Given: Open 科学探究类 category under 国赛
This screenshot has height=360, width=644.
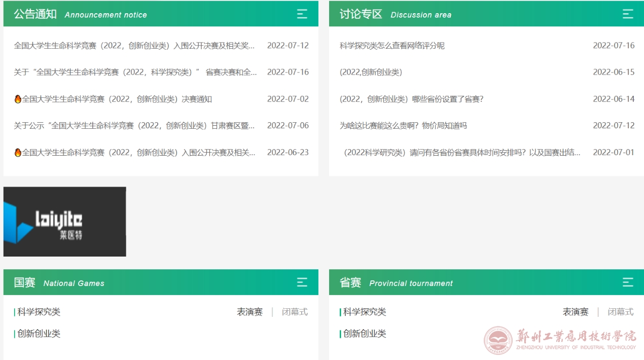Looking at the screenshot, I should coord(39,312).
